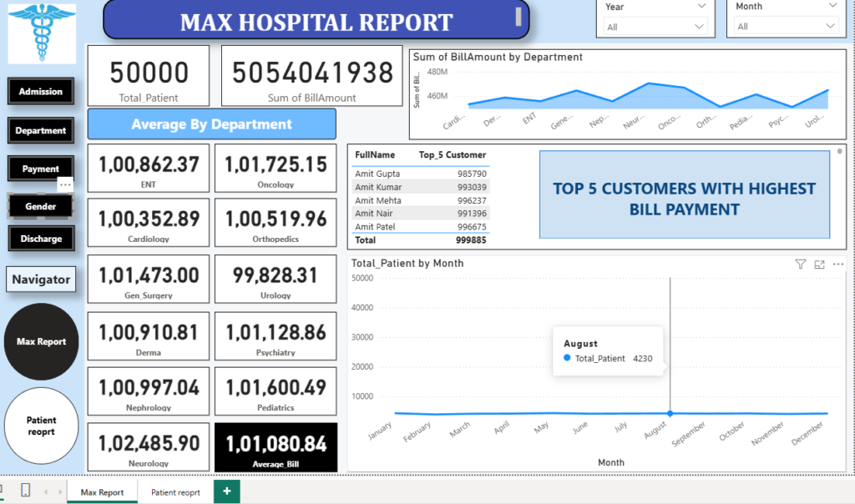Image resolution: width=855 pixels, height=504 pixels.
Task: Click next page arrow in tab bar
Action: click(x=60, y=492)
